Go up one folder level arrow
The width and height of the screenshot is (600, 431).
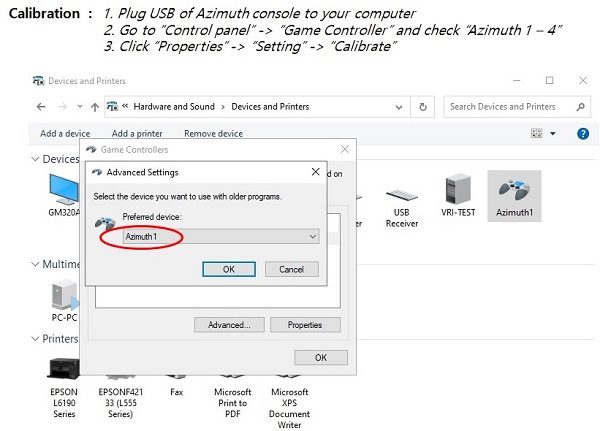(94, 107)
